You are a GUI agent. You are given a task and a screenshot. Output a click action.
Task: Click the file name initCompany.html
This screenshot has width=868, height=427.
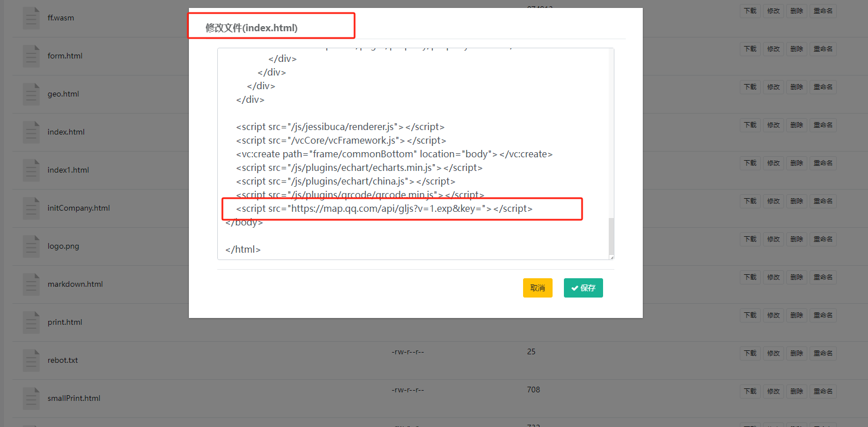79,208
